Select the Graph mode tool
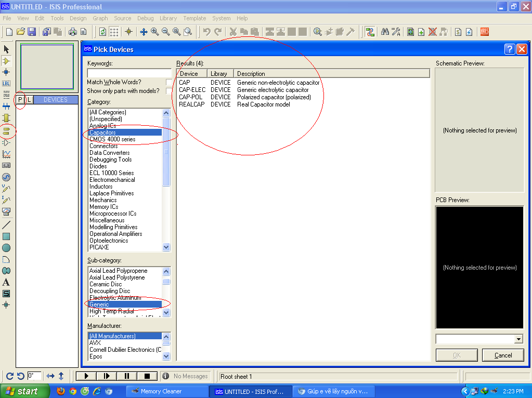 coord(6,154)
